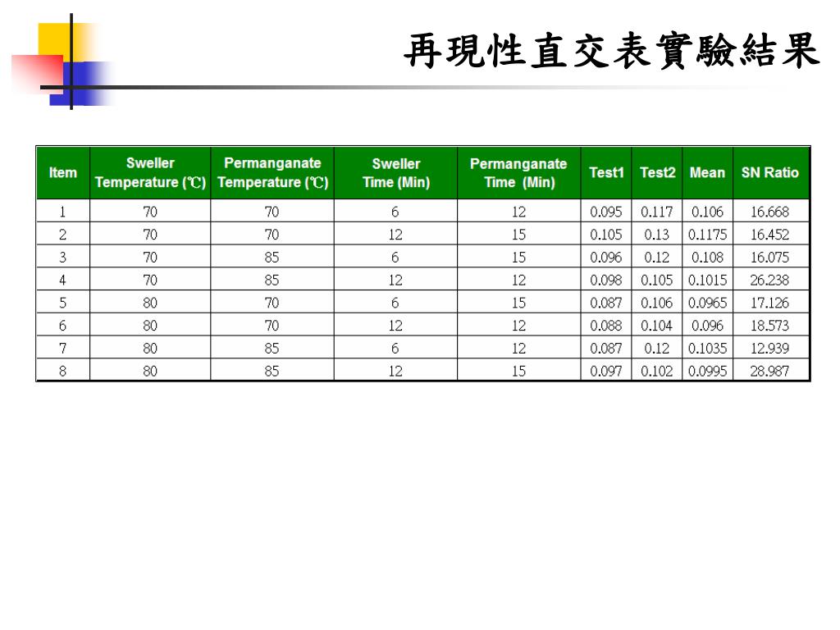
Task: Click Item number 1 cell
Action: (62, 212)
